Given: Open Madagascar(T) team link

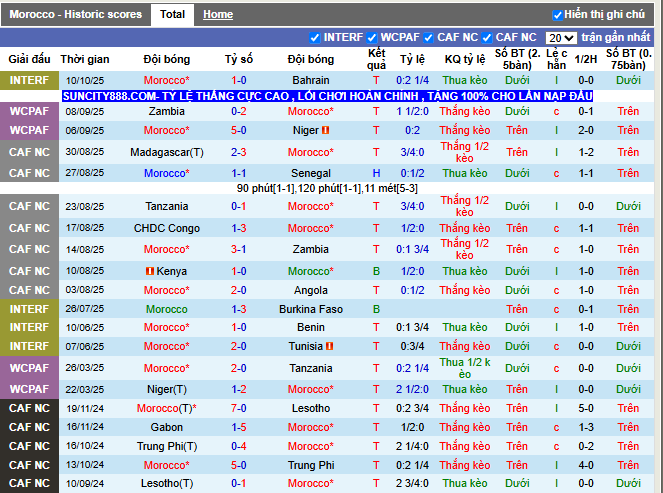Looking at the screenshot, I should [x=167, y=152].
